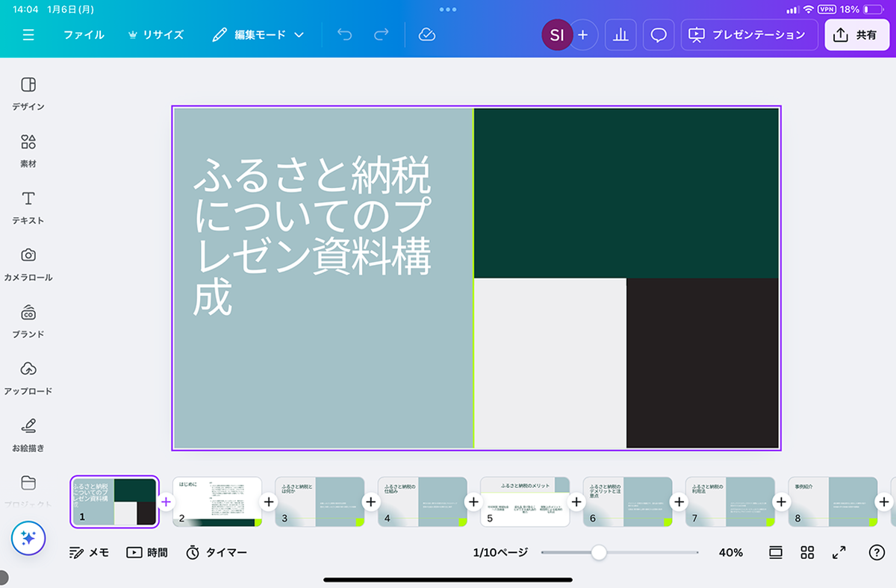Open the hamburger main menu
This screenshot has width=896, height=588.
tap(28, 35)
